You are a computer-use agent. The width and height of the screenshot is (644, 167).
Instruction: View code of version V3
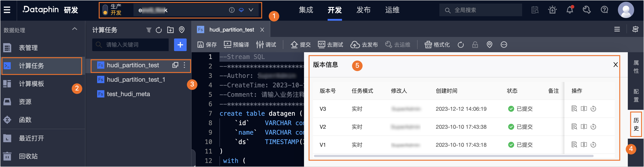[574, 109]
